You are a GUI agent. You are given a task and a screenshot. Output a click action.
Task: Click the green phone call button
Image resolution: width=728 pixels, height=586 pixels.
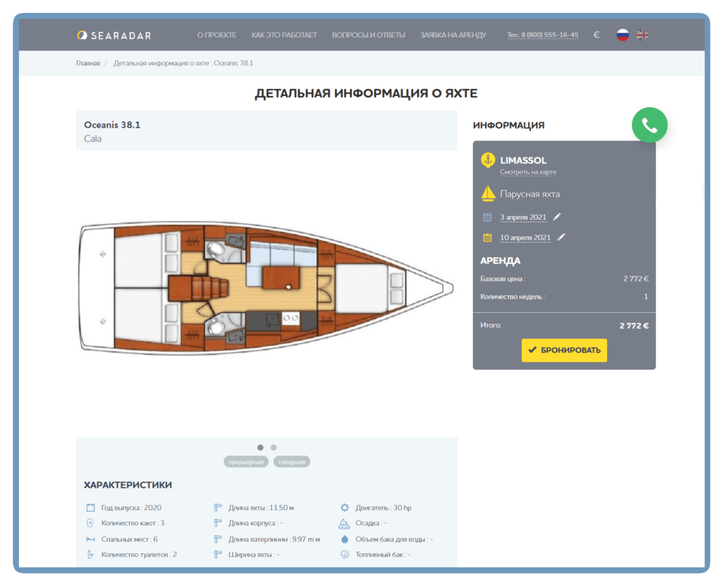pos(649,126)
